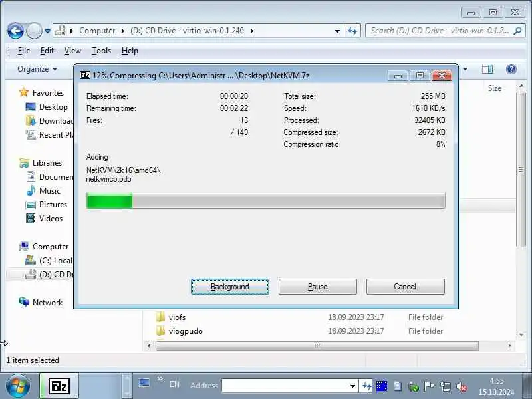
Task: Click magnifier icon in search box
Action: tap(517, 31)
